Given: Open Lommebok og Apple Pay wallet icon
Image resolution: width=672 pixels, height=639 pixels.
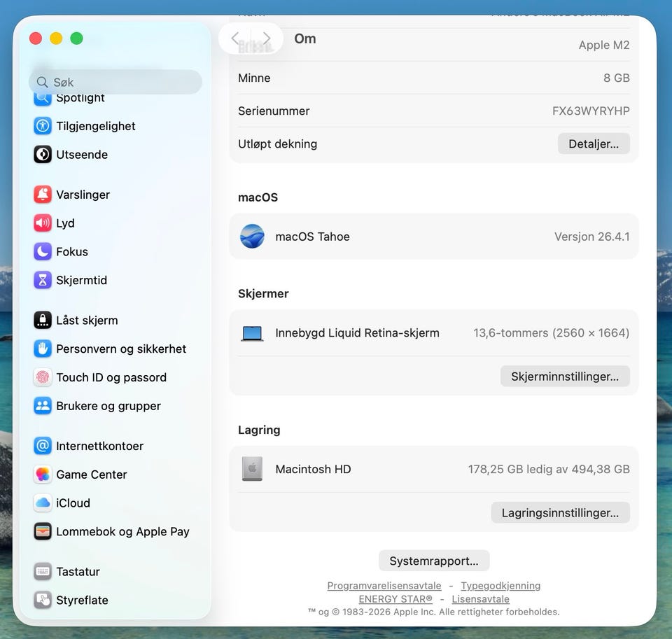Looking at the screenshot, I should click(43, 531).
